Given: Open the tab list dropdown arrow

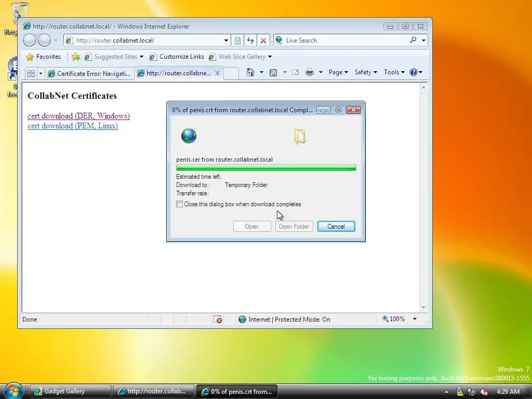Looking at the screenshot, I should 41,73.
